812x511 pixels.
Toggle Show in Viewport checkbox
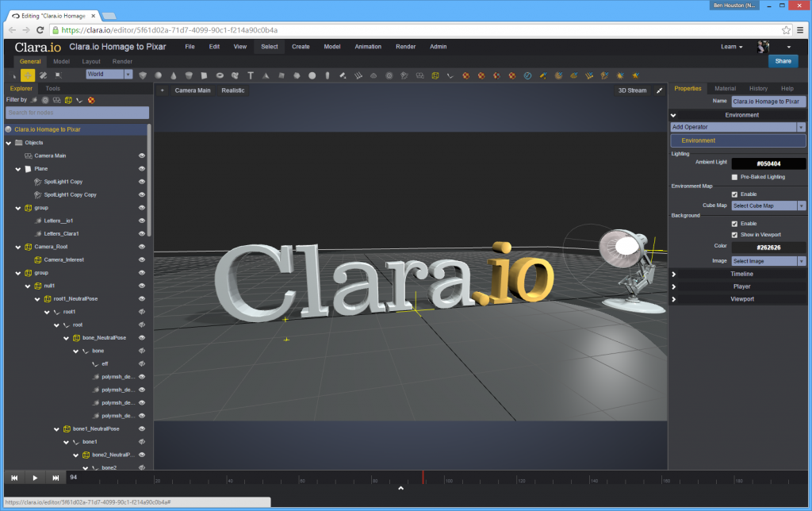(x=734, y=235)
